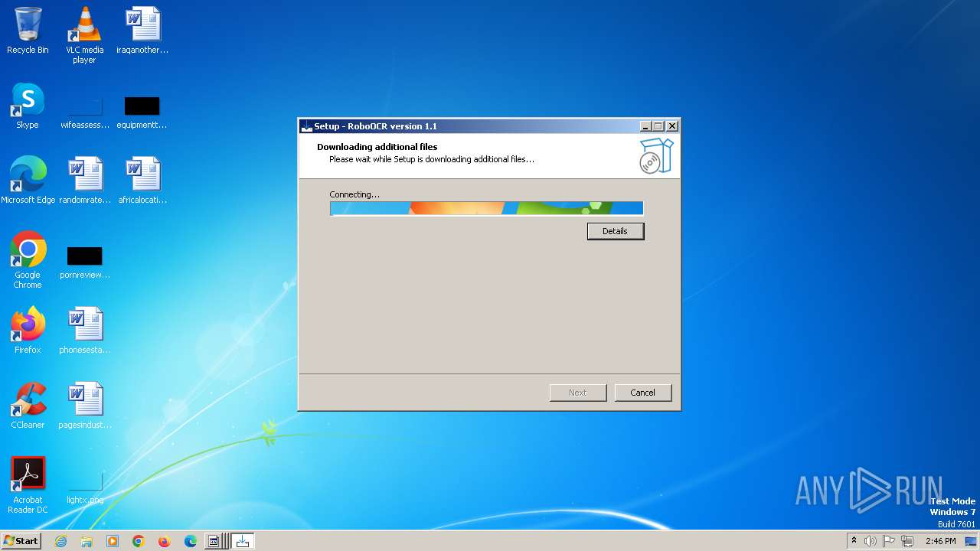
Task: Select the equipmentt black file icon
Action: [142, 112]
